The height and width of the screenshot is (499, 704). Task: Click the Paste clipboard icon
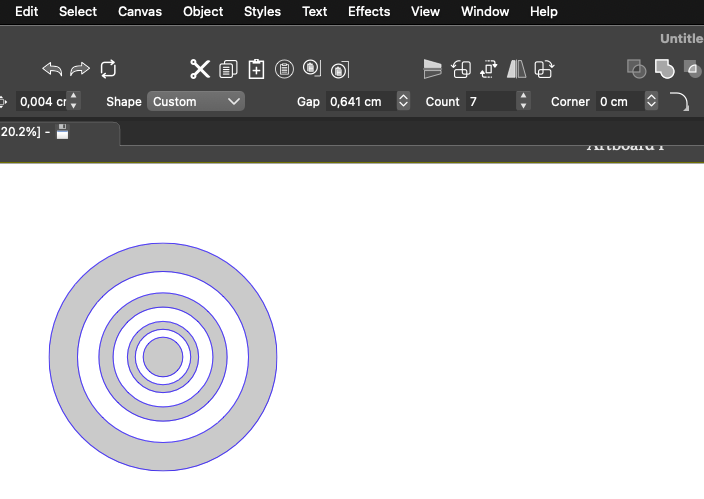point(256,69)
